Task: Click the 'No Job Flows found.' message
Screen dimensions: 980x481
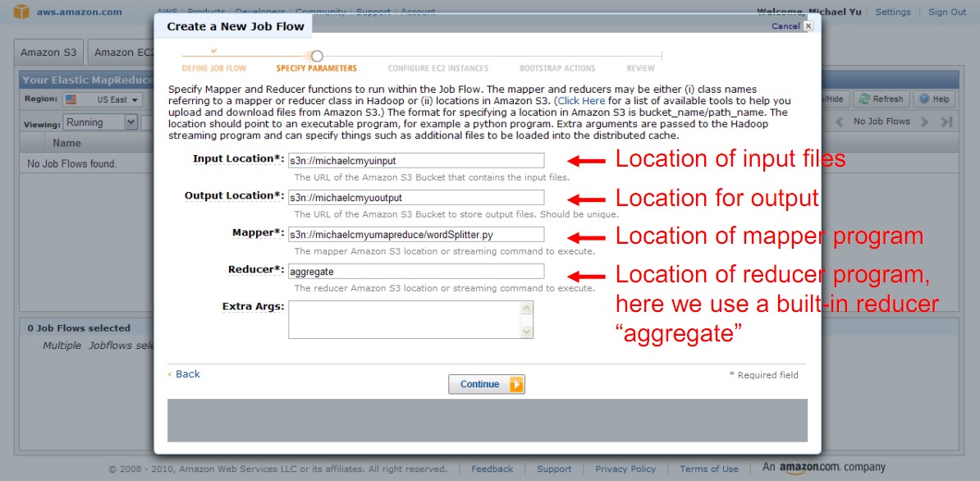Action: click(x=72, y=164)
